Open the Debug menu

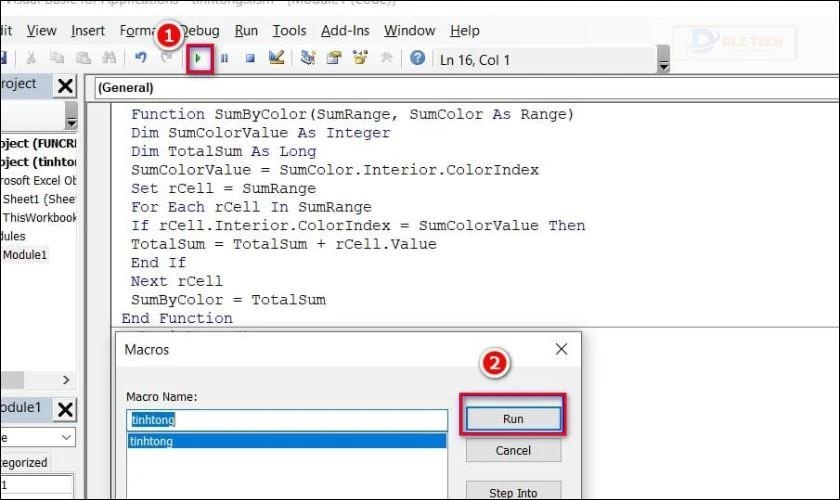[200, 31]
